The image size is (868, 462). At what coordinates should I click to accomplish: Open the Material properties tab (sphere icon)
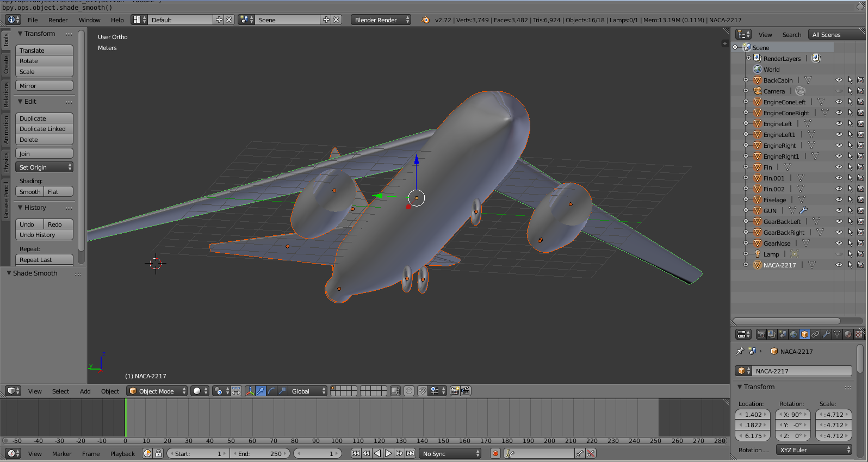(x=848, y=334)
